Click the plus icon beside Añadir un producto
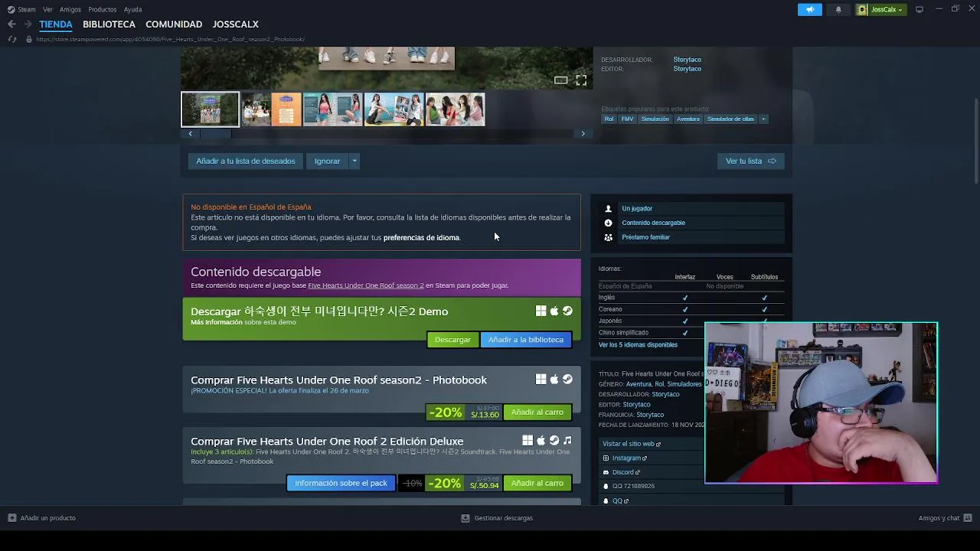The image size is (980, 551). [11, 518]
